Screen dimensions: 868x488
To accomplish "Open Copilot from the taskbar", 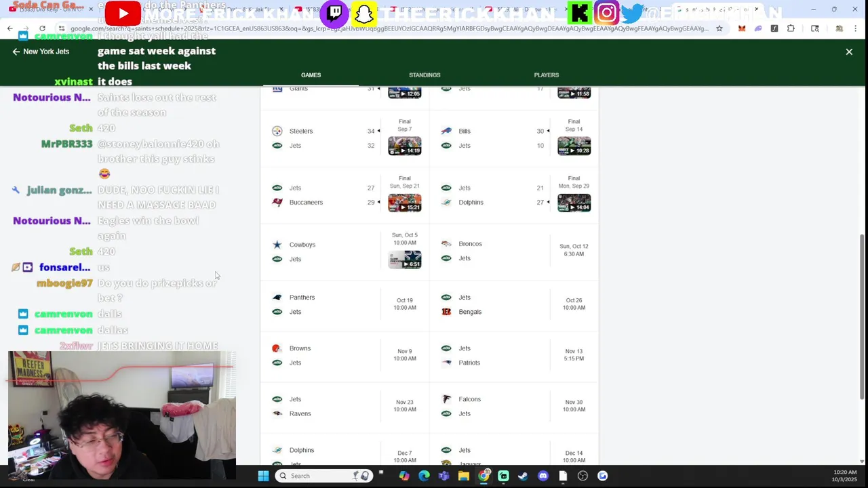I will pos(404,476).
